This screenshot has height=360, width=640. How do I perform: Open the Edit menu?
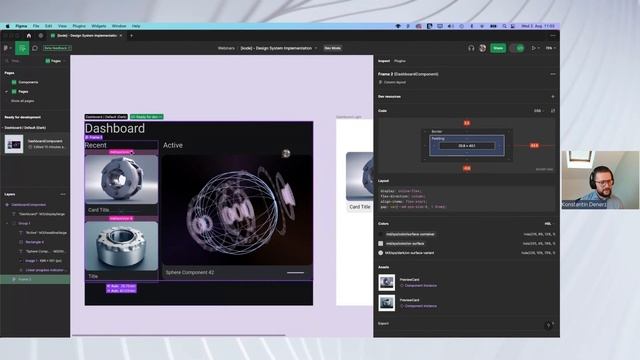point(49,26)
